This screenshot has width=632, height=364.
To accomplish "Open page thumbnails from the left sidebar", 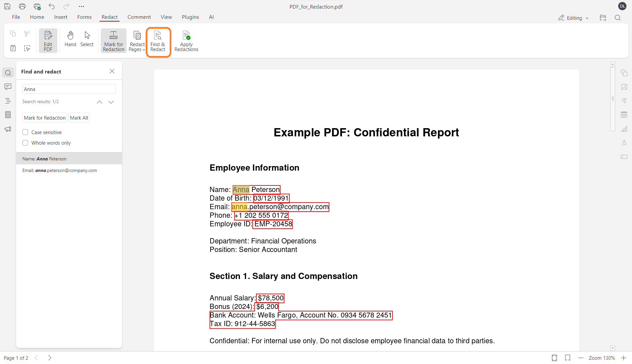I will (8, 115).
